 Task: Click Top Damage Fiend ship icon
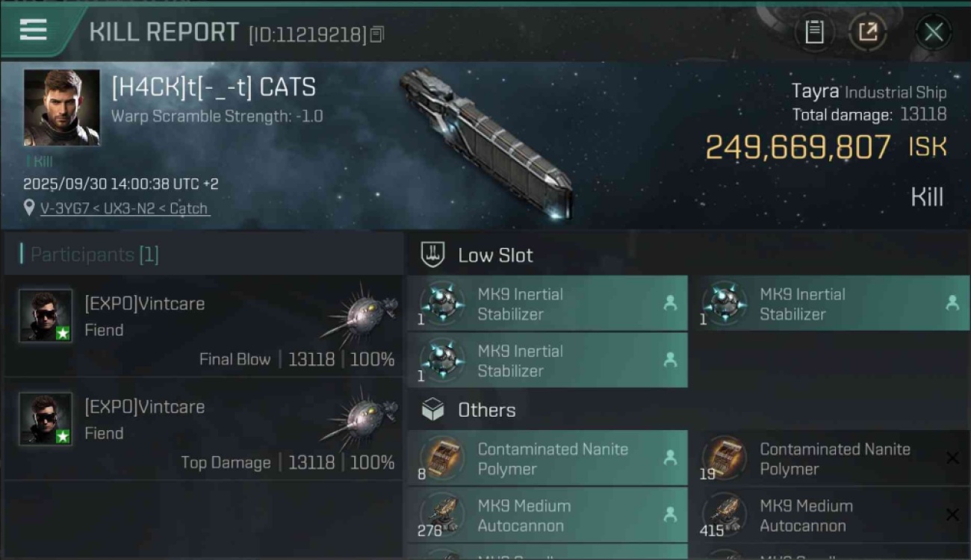[x=361, y=417]
